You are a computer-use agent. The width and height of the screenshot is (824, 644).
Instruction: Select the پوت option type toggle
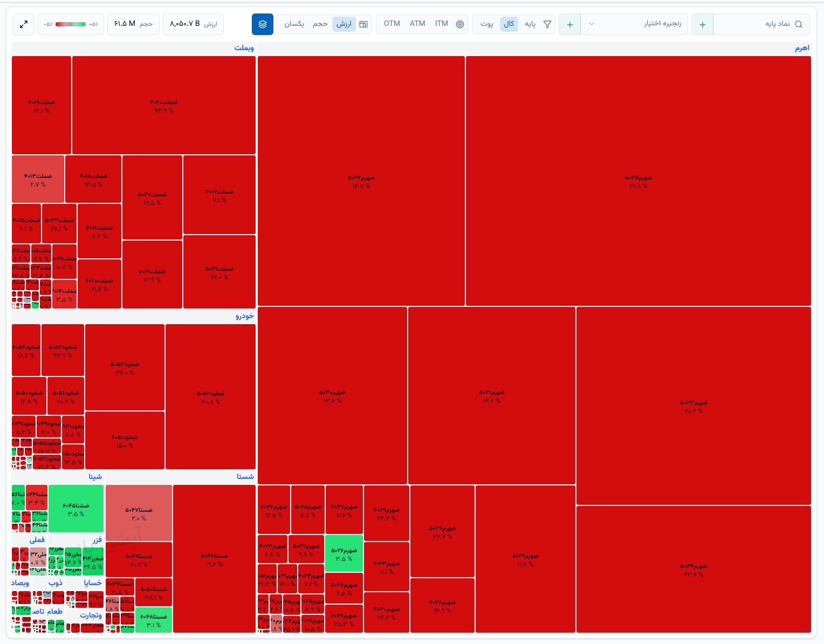pyautogui.click(x=487, y=24)
